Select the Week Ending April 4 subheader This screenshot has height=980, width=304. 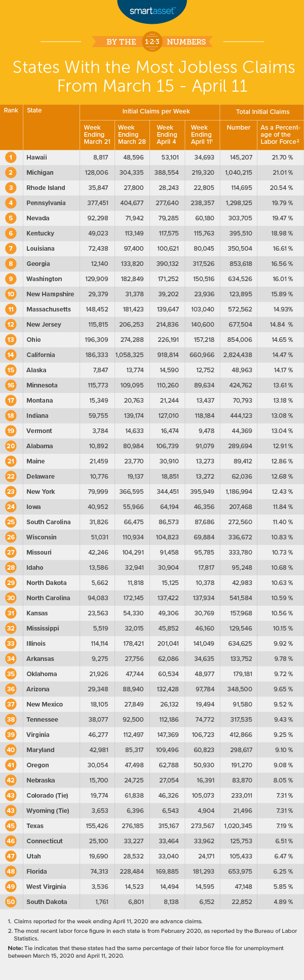point(167,135)
